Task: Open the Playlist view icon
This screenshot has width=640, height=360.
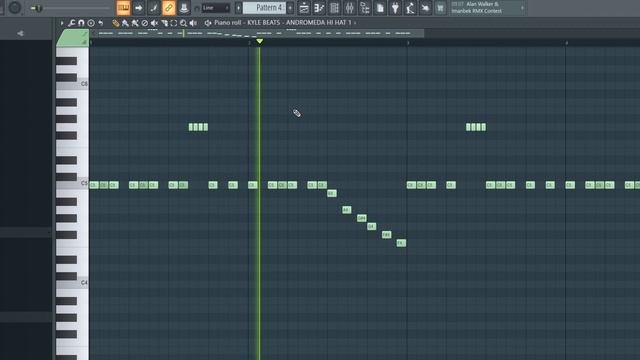Action: click(304, 8)
